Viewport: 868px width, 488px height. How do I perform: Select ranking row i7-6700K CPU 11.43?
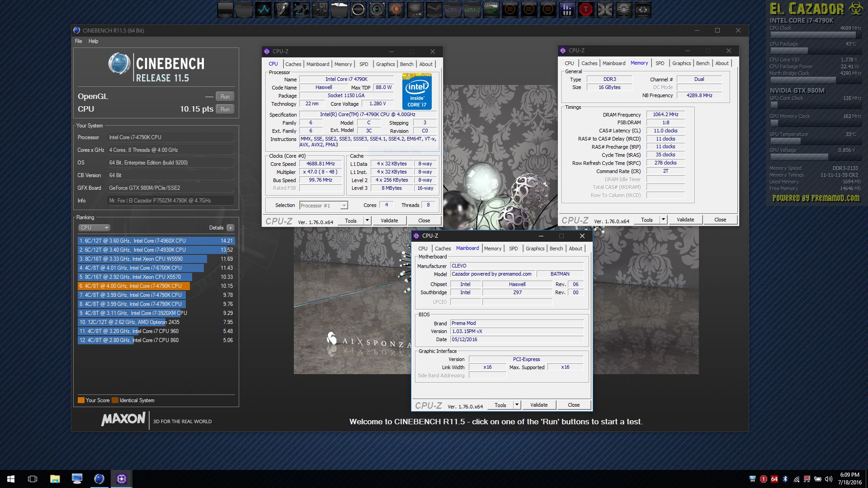point(156,268)
